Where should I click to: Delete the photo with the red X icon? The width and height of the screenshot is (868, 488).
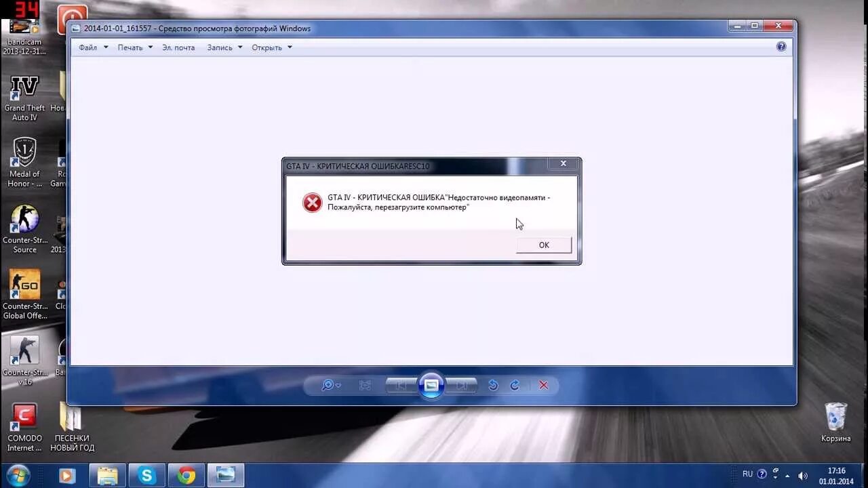(x=543, y=385)
